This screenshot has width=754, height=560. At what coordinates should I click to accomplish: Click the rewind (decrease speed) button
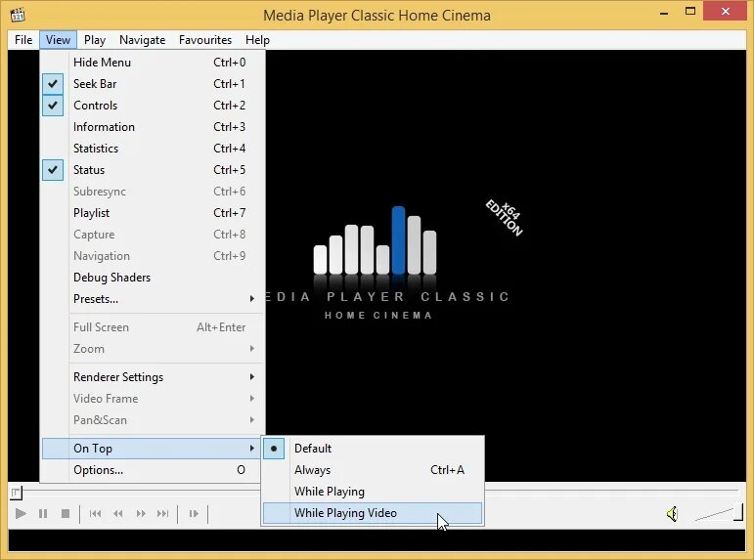pyautogui.click(x=117, y=513)
